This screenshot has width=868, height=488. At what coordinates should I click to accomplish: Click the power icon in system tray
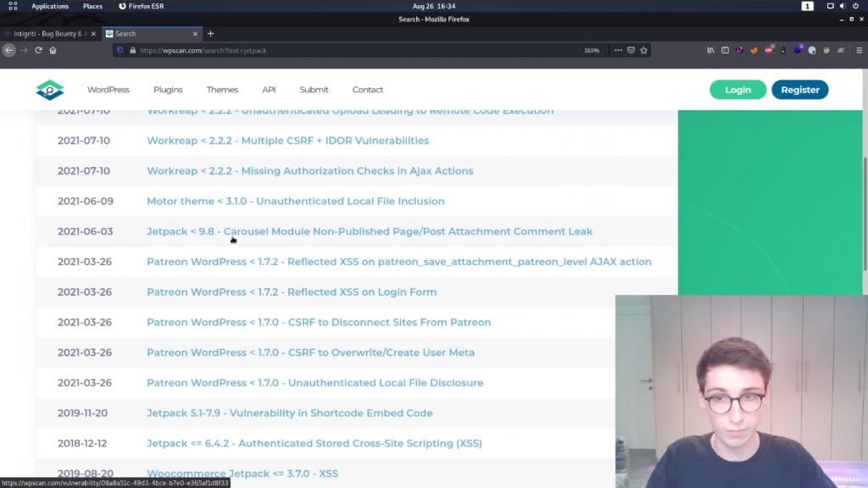tap(856, 6)
